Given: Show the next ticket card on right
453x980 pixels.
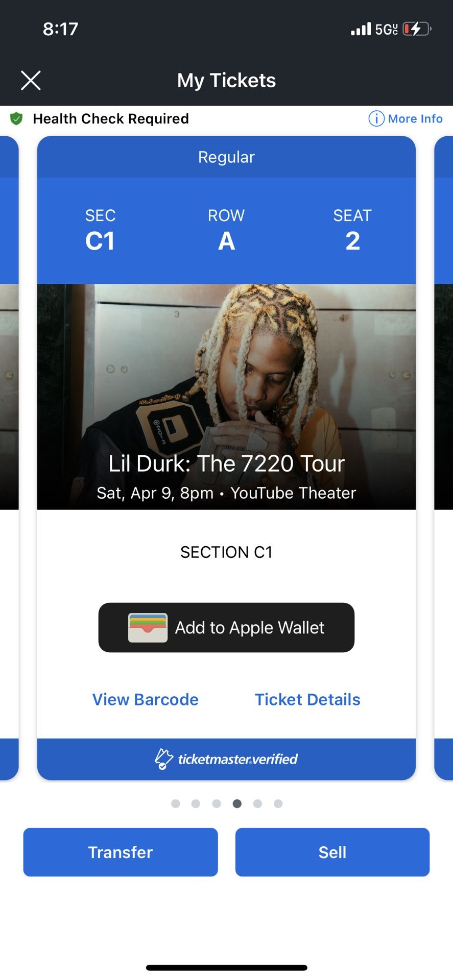Looking at the screenshot, I should (x=443, y=458).
